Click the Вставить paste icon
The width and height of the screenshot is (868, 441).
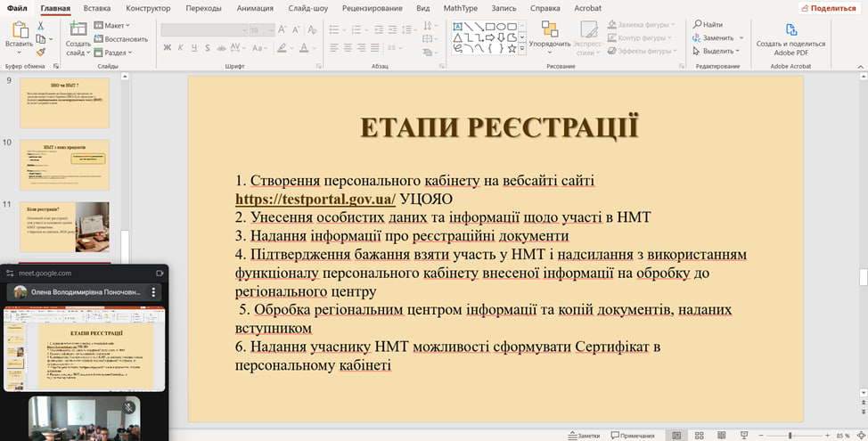tap(19, 31)
